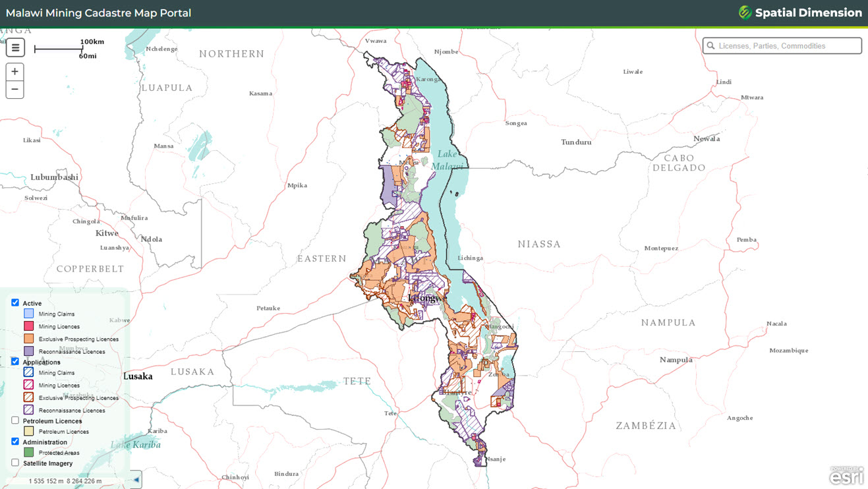Viewport: 868px width, 489px height.
Task: Click the Angoche town label
Action: 739,418
